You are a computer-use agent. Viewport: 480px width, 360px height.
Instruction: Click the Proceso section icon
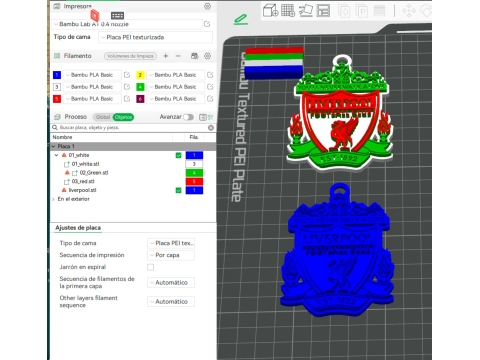pos(57,117)
